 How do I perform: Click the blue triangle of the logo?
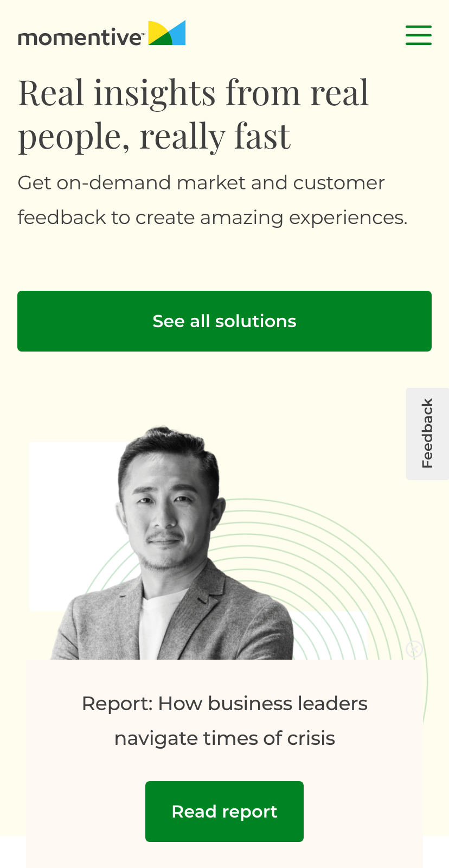pyautogui.click(x=178, y=34)
